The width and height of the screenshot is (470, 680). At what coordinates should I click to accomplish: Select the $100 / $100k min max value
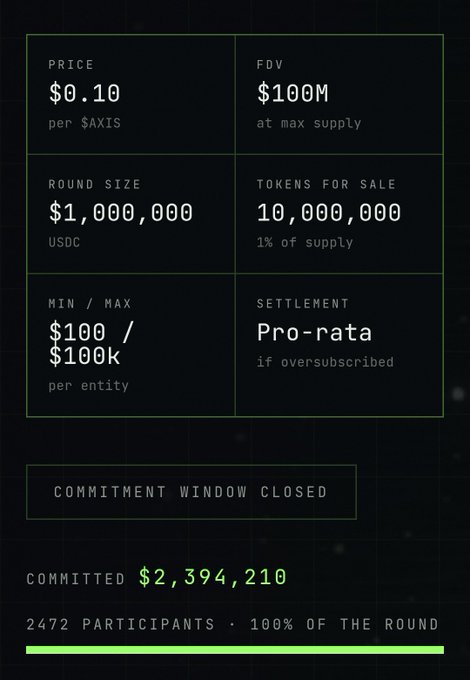92,344
